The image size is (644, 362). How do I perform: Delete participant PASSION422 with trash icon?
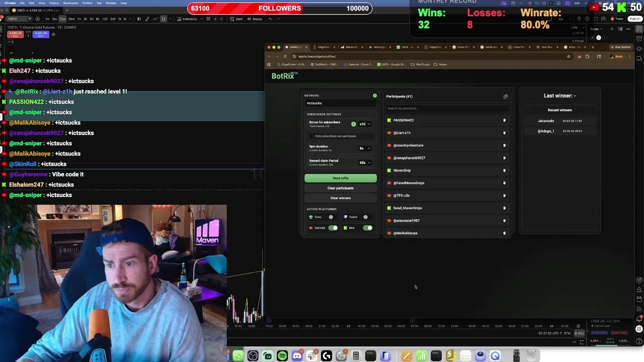(504, 120)
